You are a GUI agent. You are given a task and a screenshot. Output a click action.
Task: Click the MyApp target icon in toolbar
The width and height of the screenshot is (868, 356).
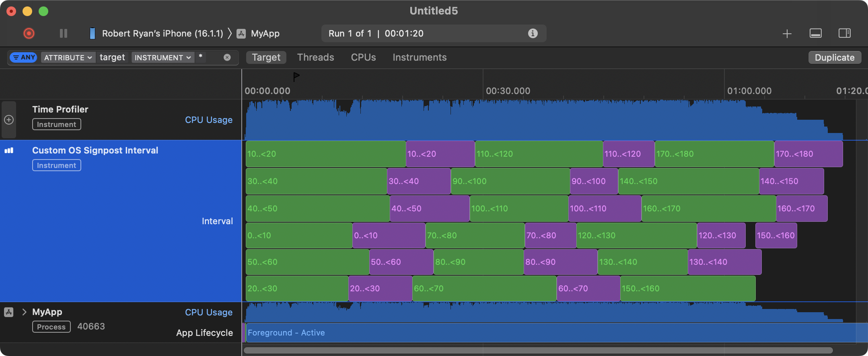coord(241,34)
